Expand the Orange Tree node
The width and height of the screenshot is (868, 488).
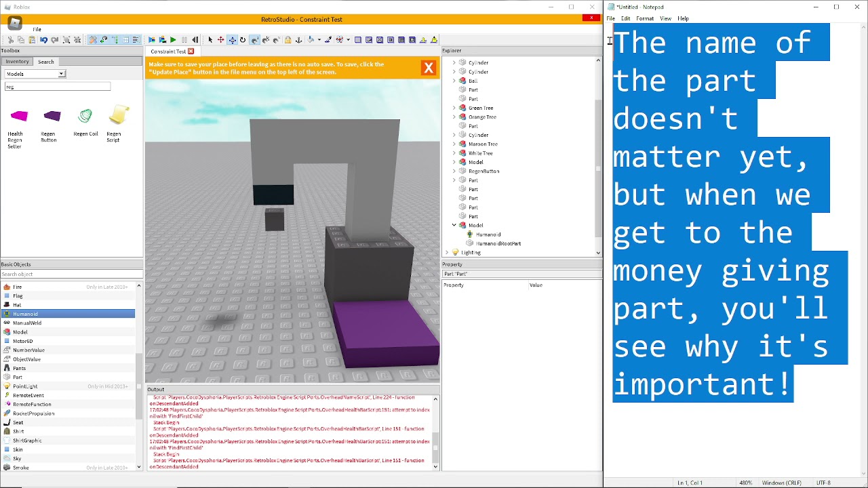454,117
